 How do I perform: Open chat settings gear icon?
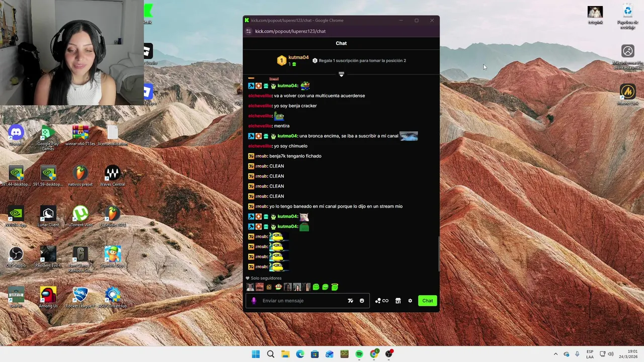click(x=410, y=301)
